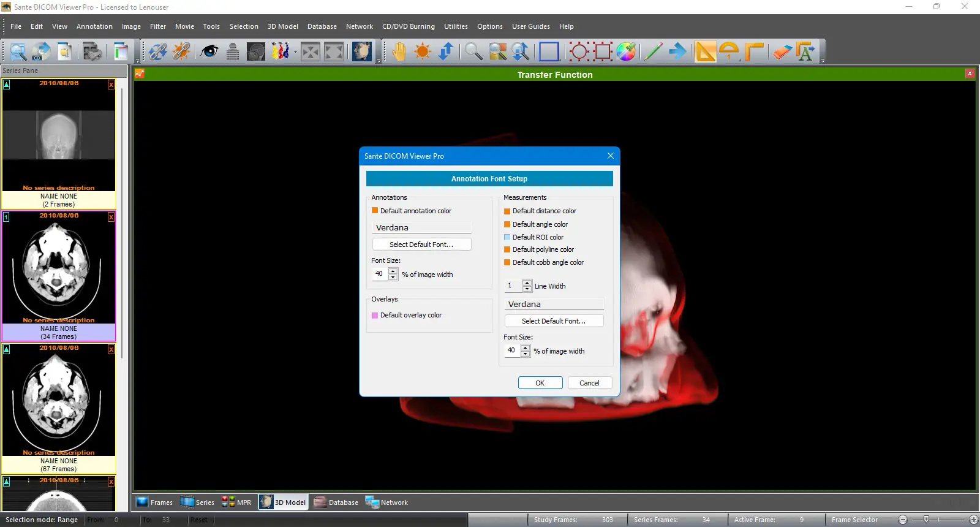Decrease Line Width with down arrow
The width and height of the screenshot is (980, 527).
click(x=527, y=289)
